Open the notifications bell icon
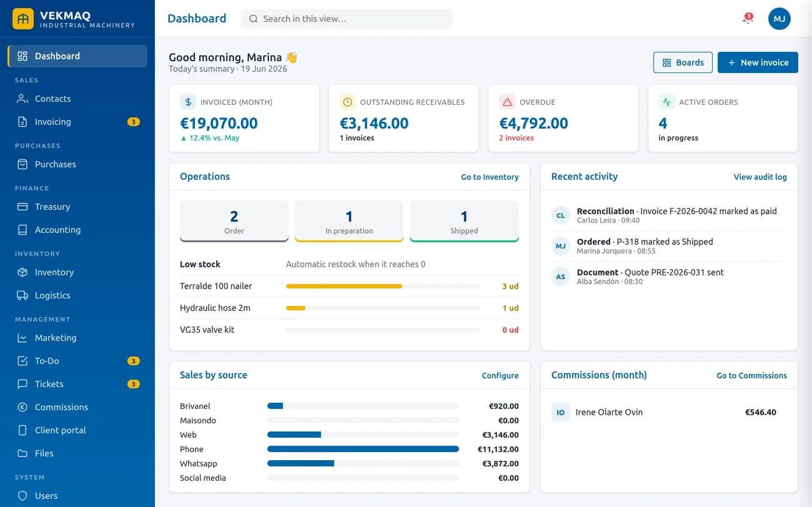812x507 pixels. [747, 19]
